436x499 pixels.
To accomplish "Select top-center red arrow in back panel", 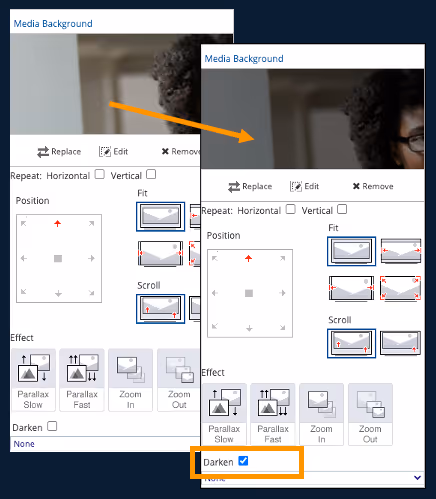I will pyautogui.click(x=58, y=223).
